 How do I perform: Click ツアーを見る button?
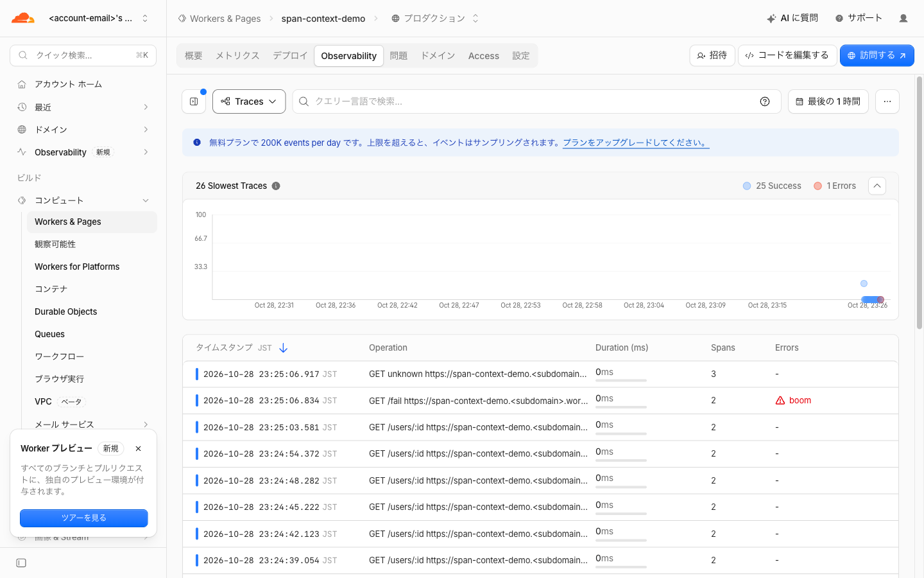point(84,518)
